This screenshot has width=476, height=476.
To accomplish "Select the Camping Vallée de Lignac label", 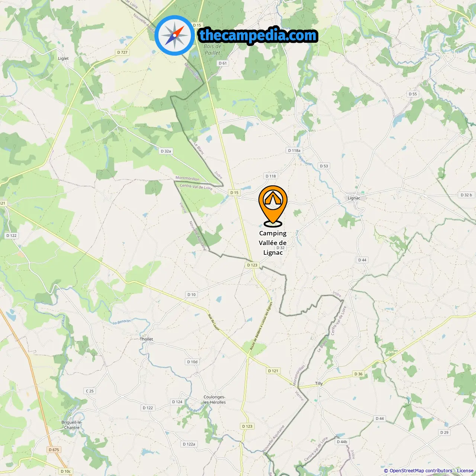I will coord(273,243).
